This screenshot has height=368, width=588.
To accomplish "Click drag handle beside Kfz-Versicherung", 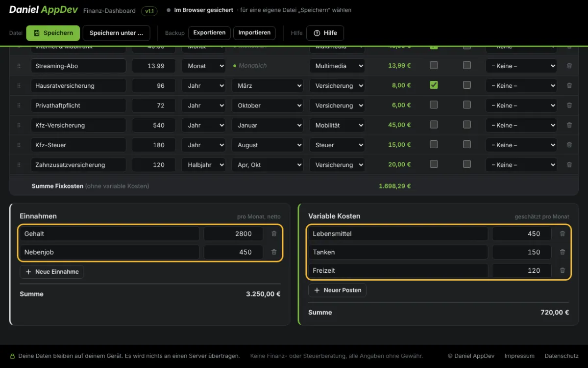I will tap(19, 125).
